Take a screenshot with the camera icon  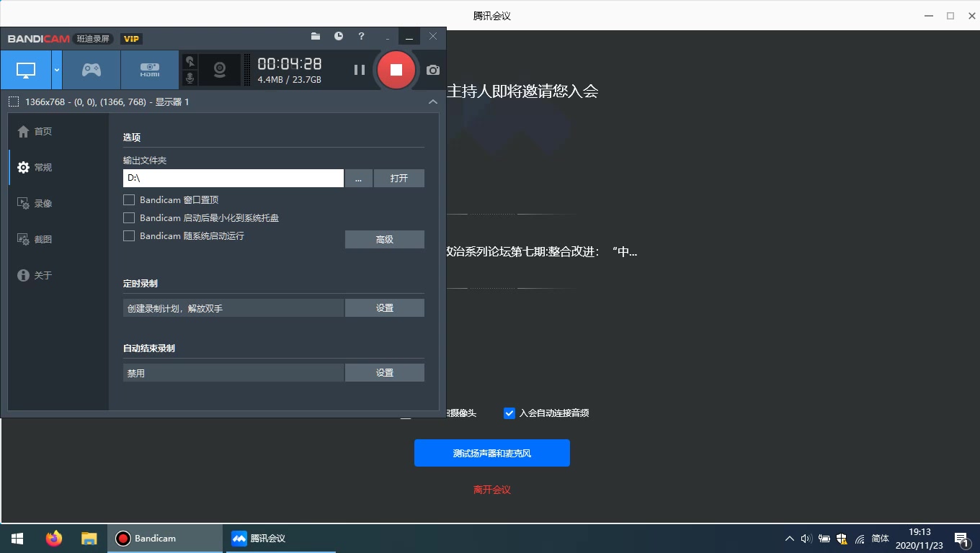(x=432, y=70)
